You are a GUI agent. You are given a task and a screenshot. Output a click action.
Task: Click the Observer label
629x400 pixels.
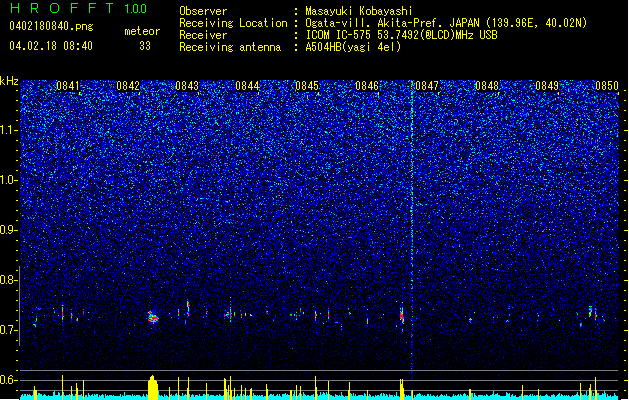pyautogui.click(x=203, y=11)
